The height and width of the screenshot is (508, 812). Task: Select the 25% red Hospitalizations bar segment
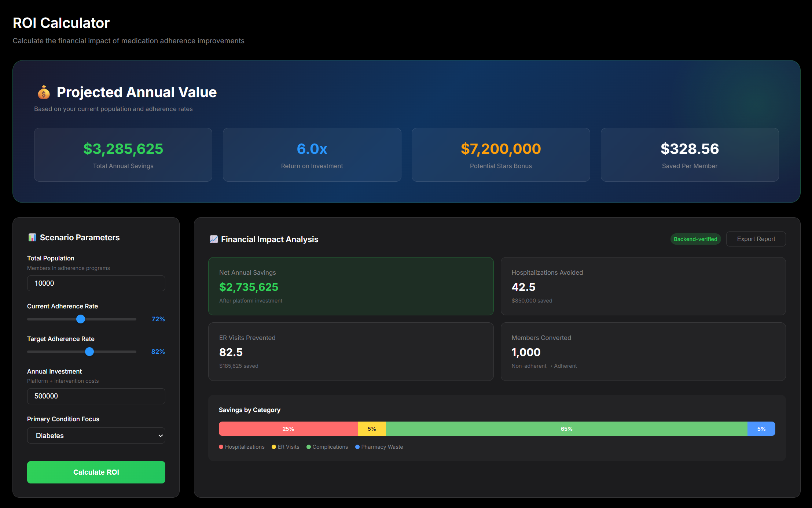coord(288,429)
